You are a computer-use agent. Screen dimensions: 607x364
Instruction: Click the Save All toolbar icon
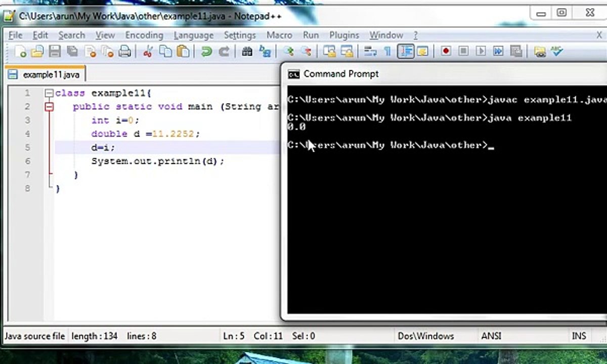[72, 51]
